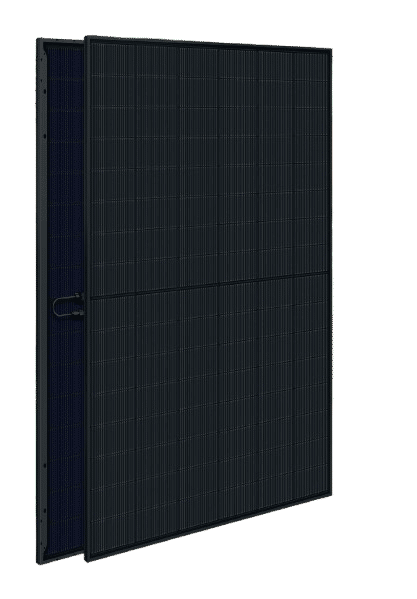Viewport: 417px width, 599px height.
Task: Click the second mounting hole from bottom on rear frame
Action: coord(44,466)
